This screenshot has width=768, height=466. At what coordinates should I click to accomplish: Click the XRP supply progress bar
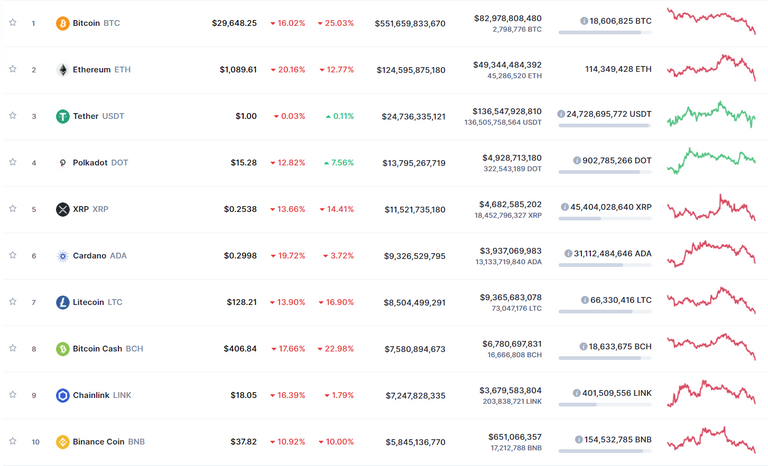(605, 219)
